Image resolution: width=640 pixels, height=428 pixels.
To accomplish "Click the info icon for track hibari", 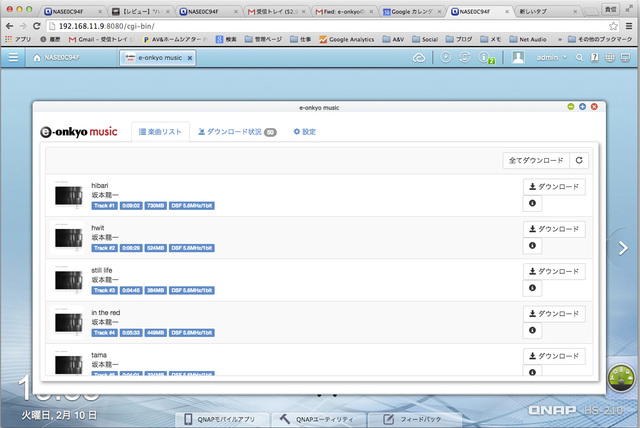I will coord(531,204).
